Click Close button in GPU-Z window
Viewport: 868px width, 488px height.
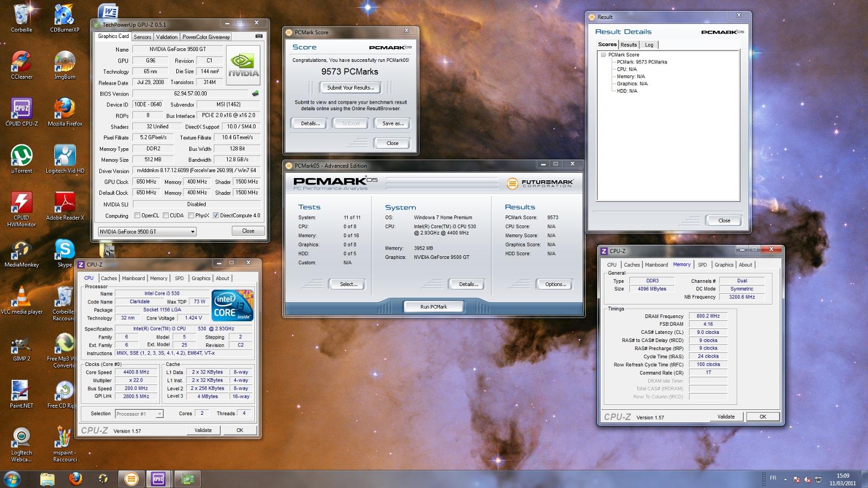[x=248, y=231]
